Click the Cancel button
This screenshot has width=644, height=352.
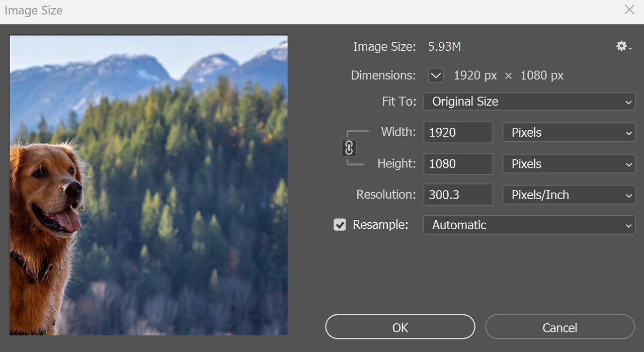(559, 327)
